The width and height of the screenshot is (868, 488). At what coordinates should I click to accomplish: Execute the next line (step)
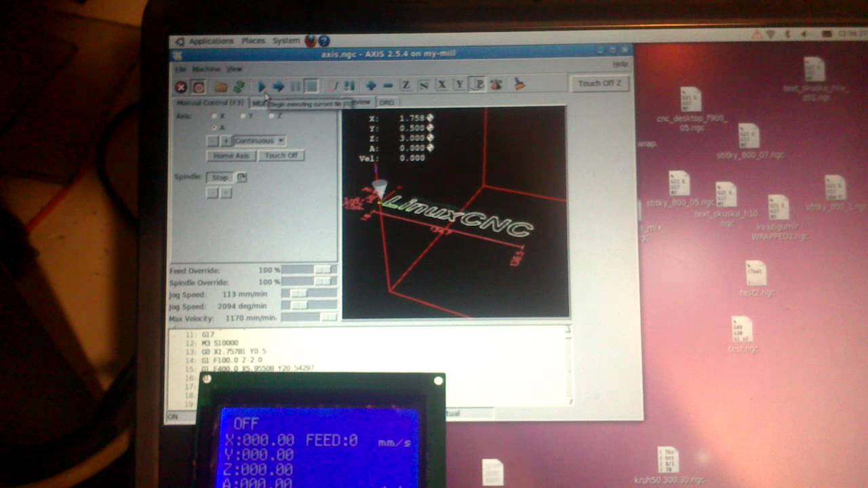click(278, 86)
